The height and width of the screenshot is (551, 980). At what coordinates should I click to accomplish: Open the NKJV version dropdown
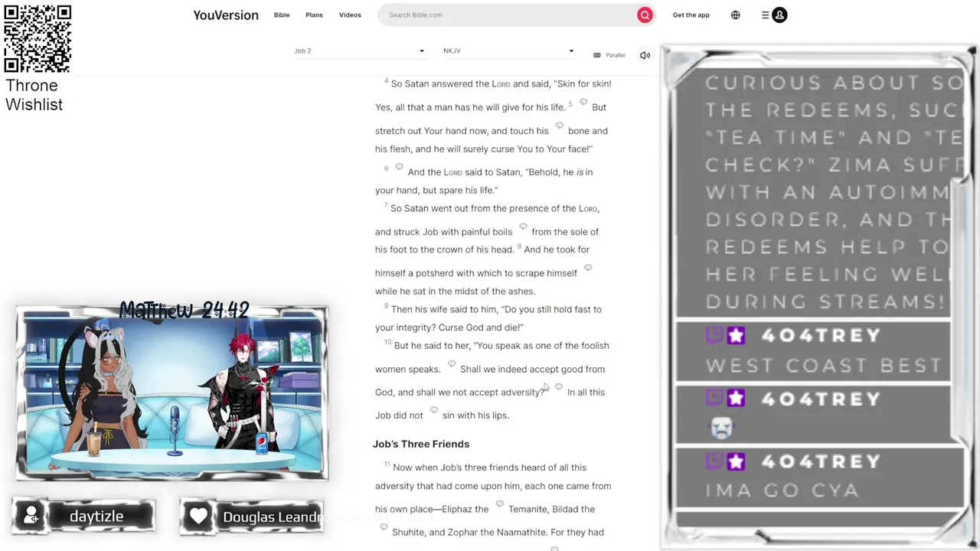[x=508, y=51]
